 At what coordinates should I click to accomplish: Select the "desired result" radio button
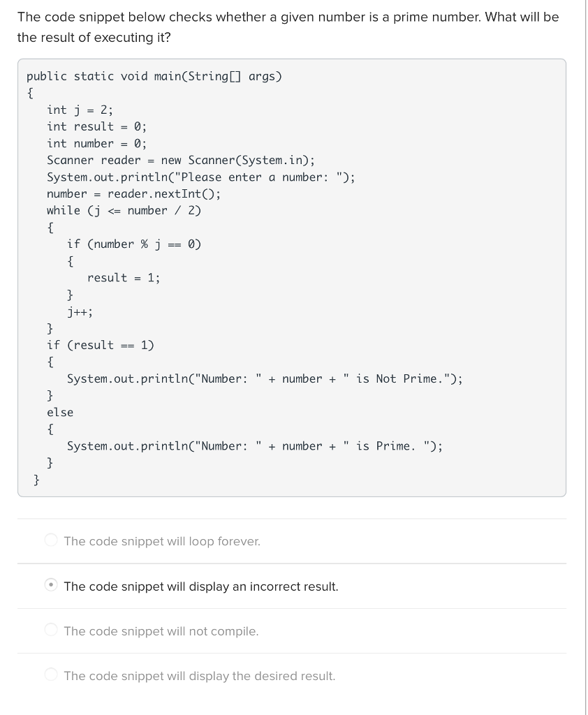pyautogui.click(x=51, y=675)
